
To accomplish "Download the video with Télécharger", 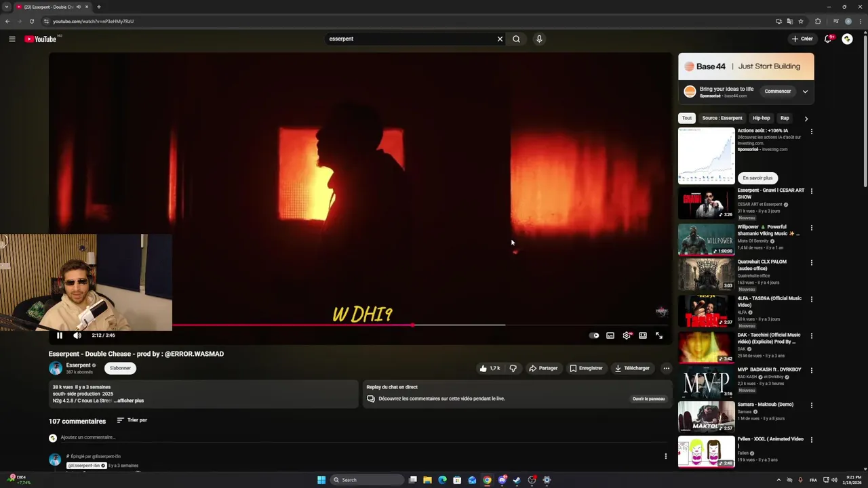I will coord(632,368).
